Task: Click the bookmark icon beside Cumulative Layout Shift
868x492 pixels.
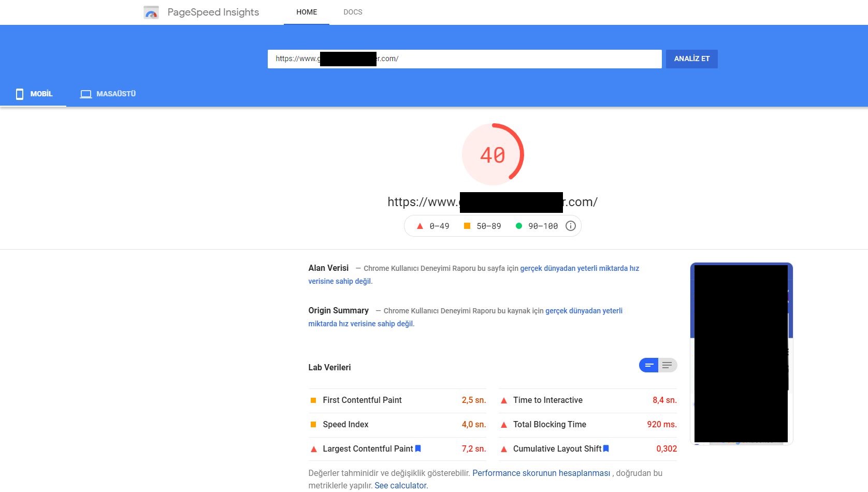Action: click(606, 448)
